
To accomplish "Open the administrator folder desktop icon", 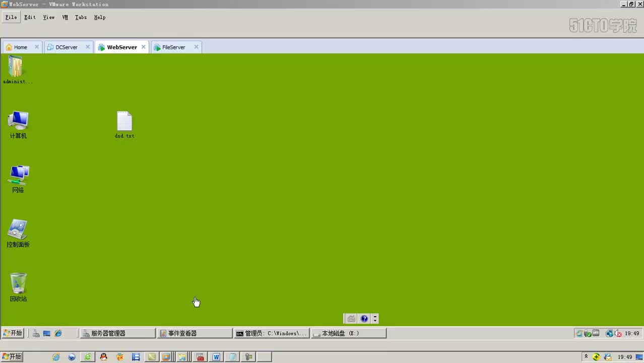I will [17, 70].
